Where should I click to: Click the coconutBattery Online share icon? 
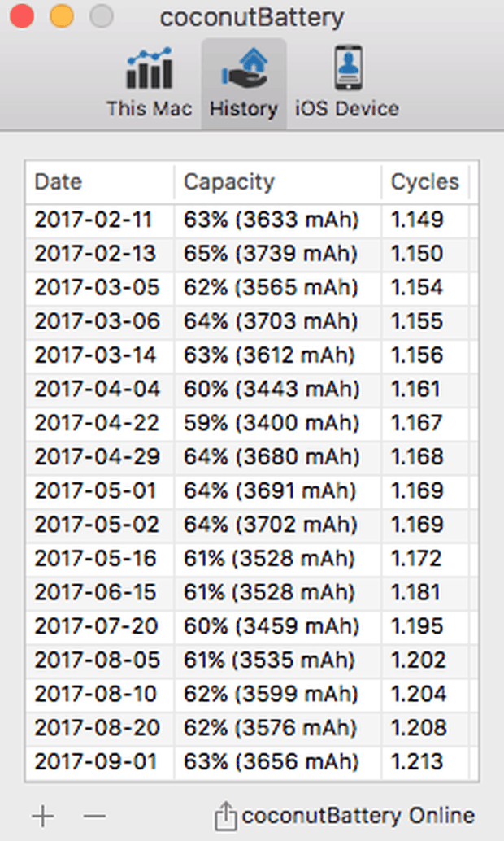click(225, 816)
